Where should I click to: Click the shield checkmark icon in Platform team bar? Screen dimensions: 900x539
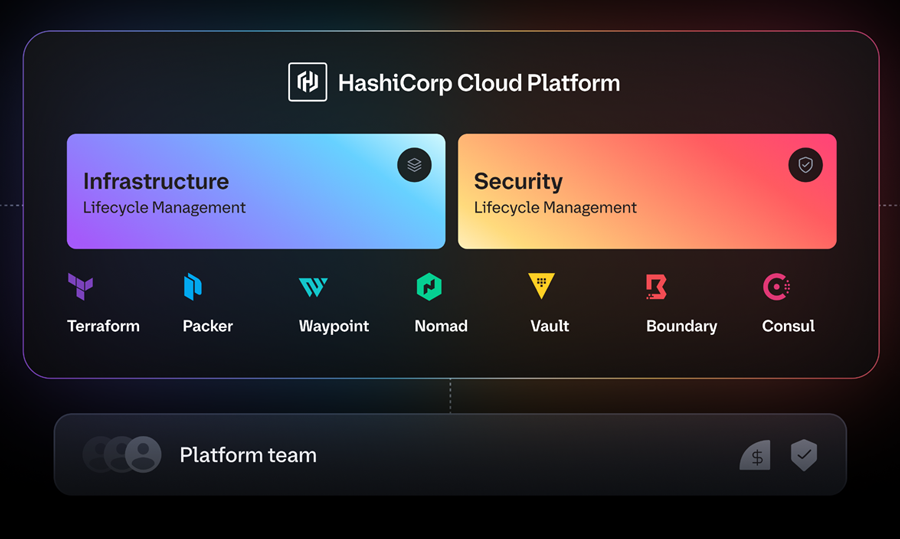[804, 455]
